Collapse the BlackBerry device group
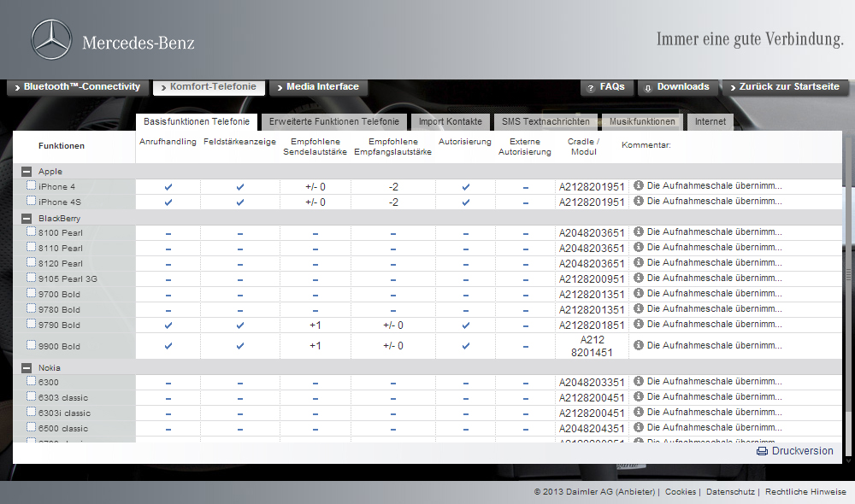This screenshot has height=504, width=855. coord(27,218)
